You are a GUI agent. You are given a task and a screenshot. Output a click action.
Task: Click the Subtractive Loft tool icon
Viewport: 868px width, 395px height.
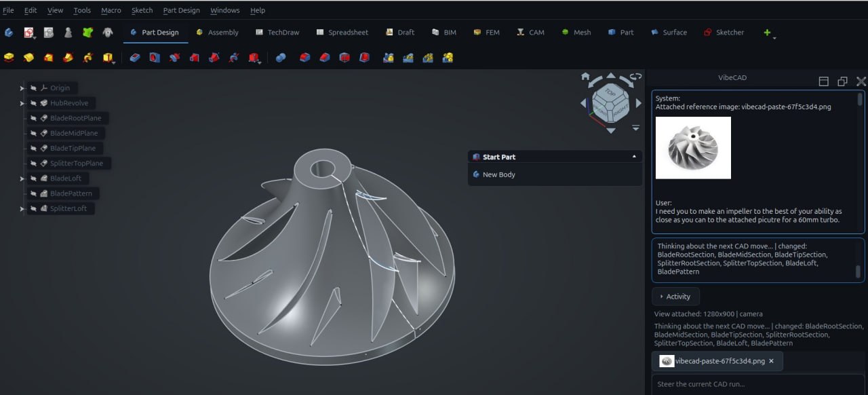(194, 58)
